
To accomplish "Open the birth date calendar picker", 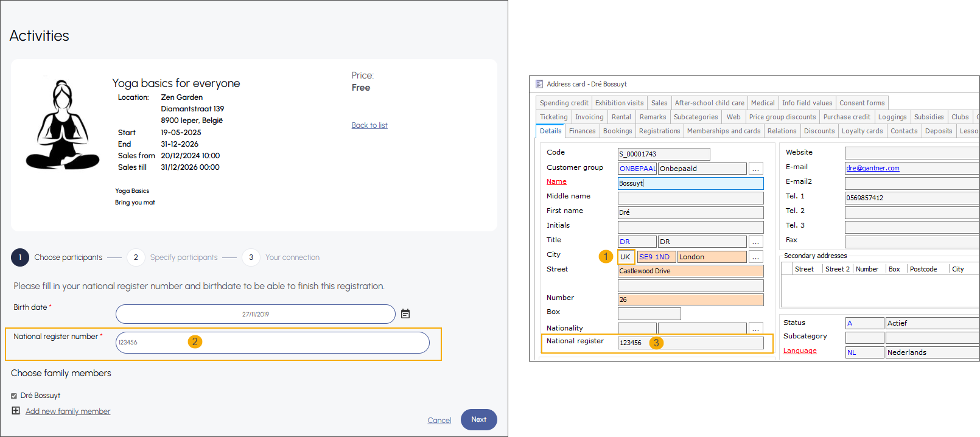I will (405, 314).
